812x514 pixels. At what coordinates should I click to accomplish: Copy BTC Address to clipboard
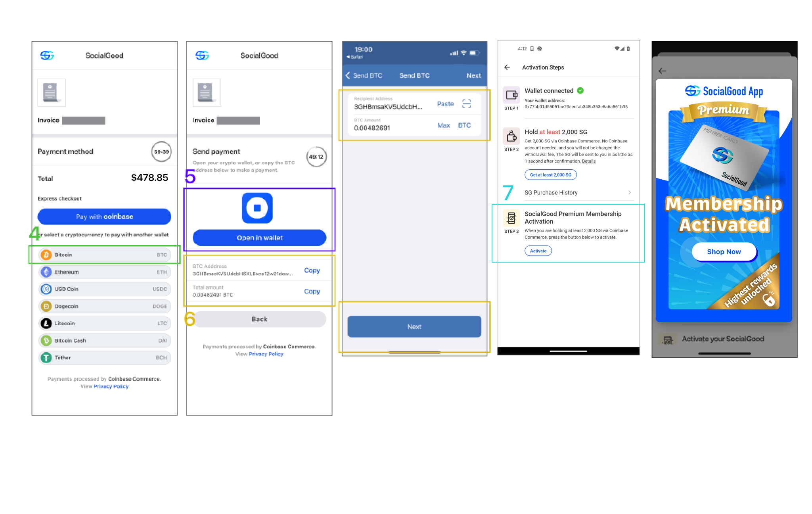click(312, 271)
